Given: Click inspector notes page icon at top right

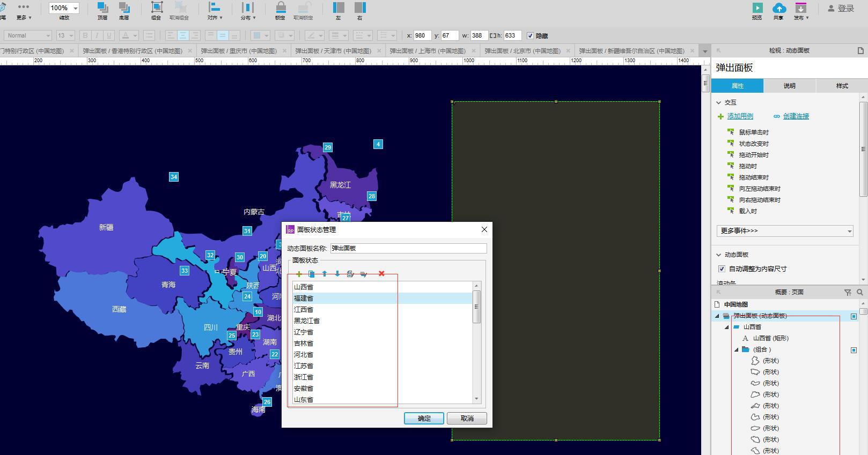Looking at the screenshot, I should click(860, 50).
